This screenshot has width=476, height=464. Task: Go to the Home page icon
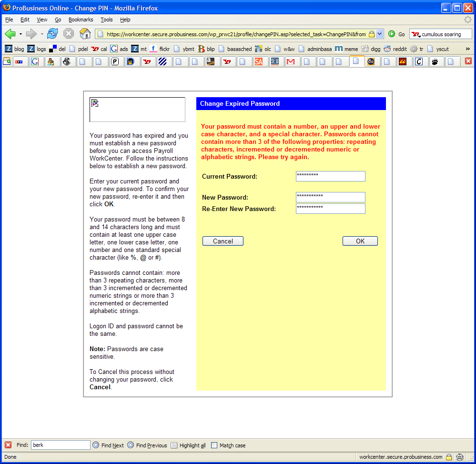point(85,34)
